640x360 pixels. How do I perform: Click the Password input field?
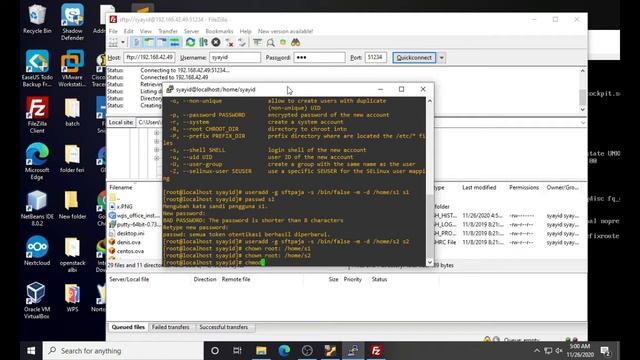click(319, 57)
